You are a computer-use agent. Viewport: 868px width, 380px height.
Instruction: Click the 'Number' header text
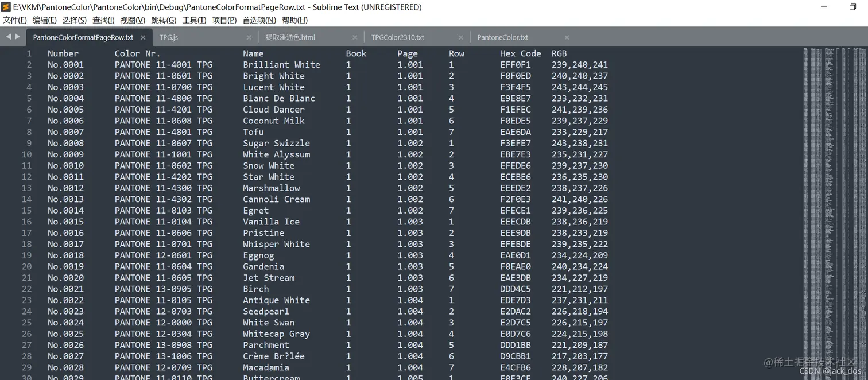point(63,53)
